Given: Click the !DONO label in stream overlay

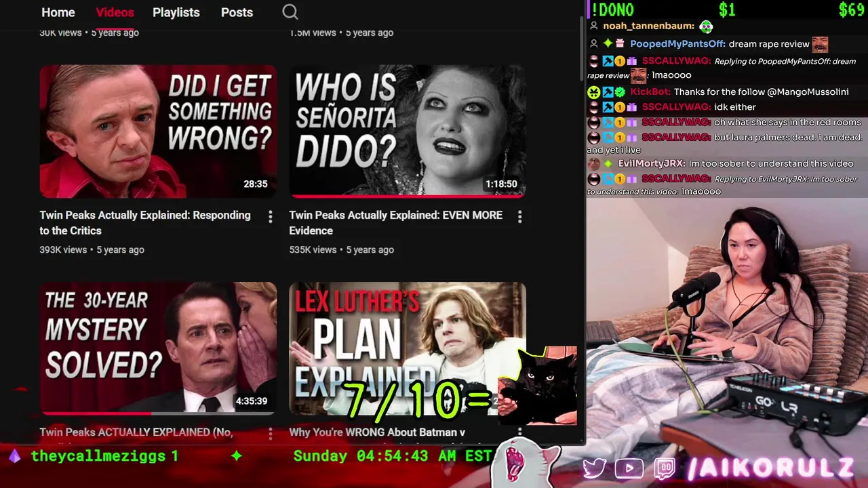Looking at the screenshot, I should click(612, 9).
